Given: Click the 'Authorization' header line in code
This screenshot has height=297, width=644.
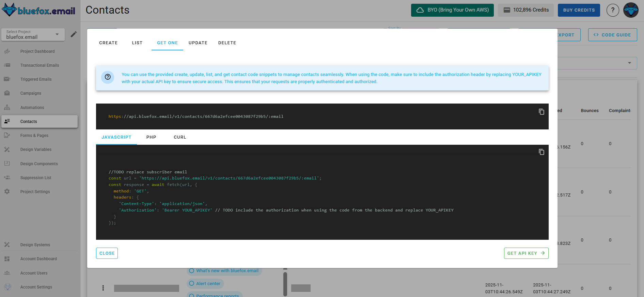Looking at the screenshot, I should point(286,210).
